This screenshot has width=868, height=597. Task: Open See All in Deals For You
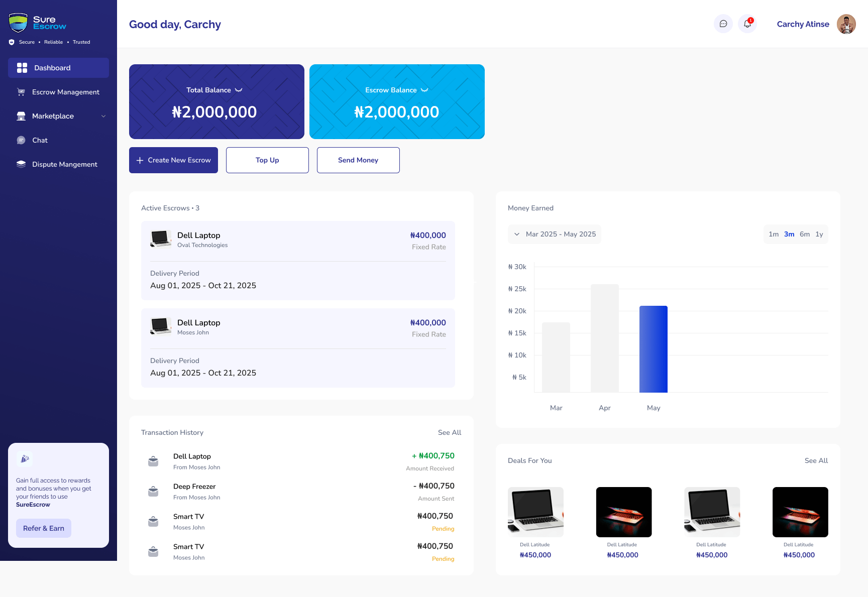click(x=816, y=460)
